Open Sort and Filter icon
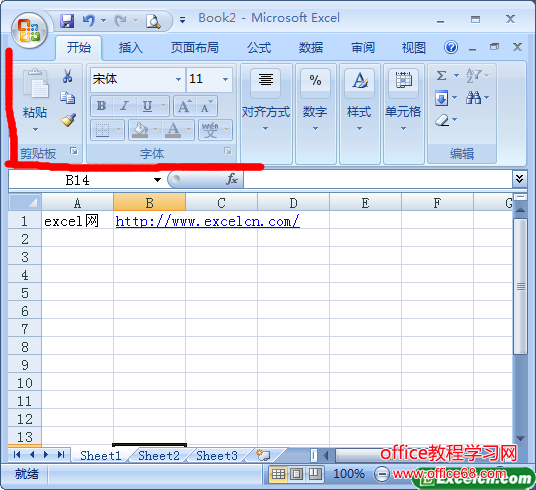 pyautogui.click(x=473, y=75)
